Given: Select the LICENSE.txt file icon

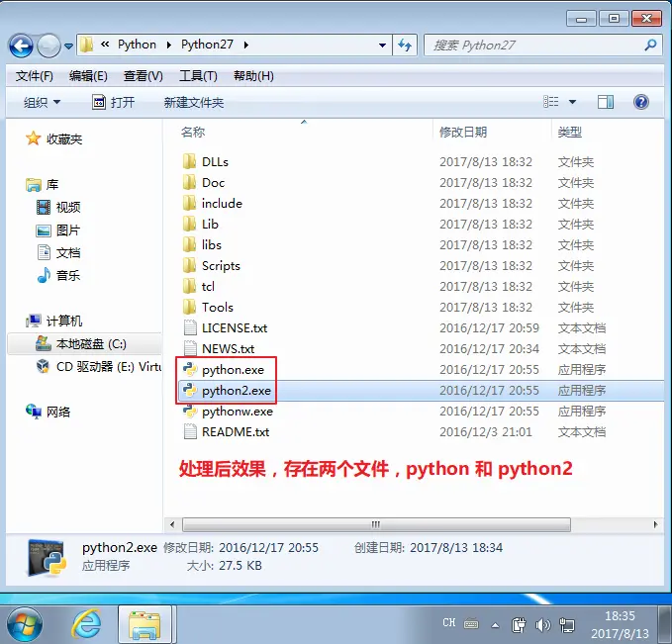Looking at the screenshot, I should [190, 327].
